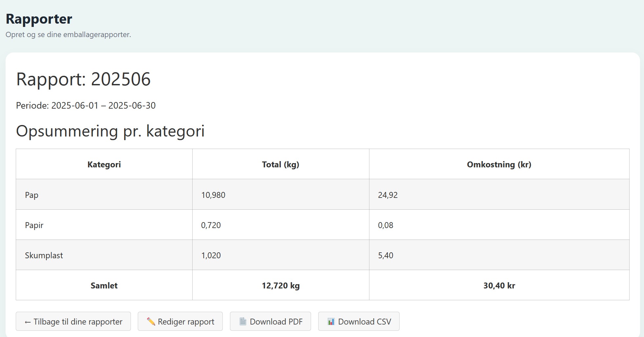Click the 12,720 kg total weight
Screen dimensions: 644x337
(280, 285)
